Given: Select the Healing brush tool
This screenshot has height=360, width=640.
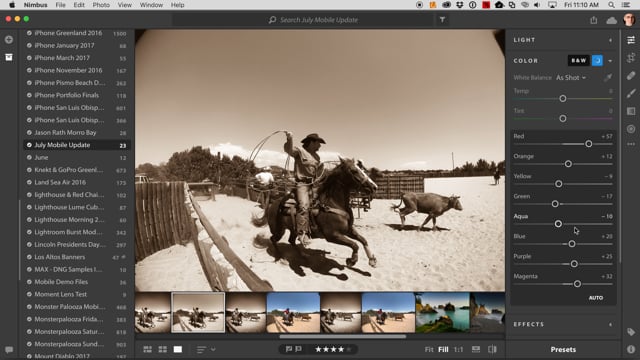Looking at the screenshot, I should (631, 76).
